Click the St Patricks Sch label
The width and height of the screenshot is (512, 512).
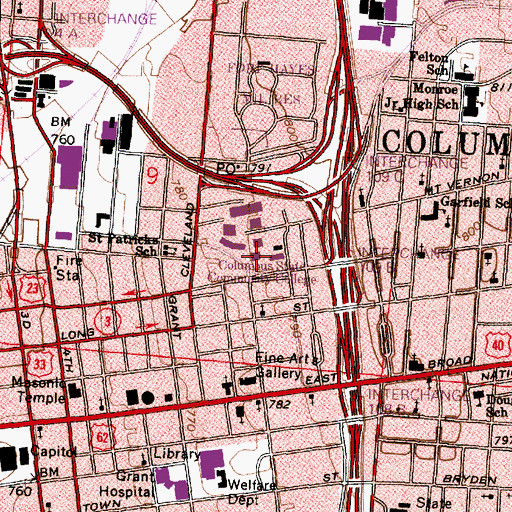[124, 244]
